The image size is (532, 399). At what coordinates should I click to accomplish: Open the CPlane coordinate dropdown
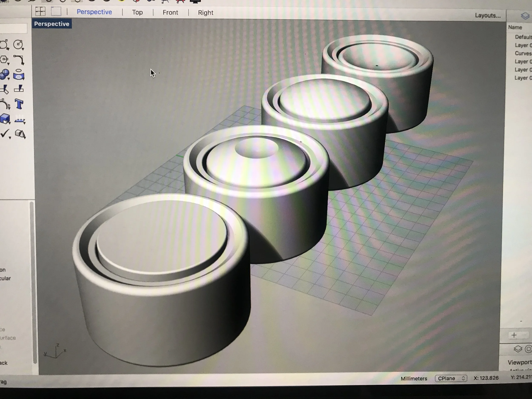[x=451, y=378]
